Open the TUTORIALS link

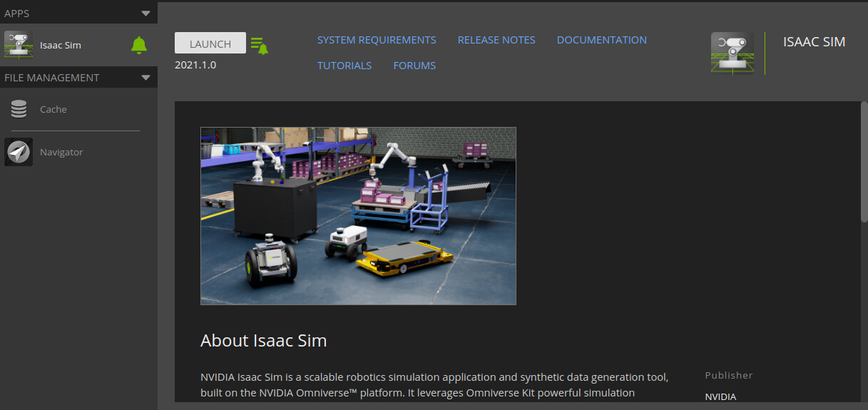(344, 66)
